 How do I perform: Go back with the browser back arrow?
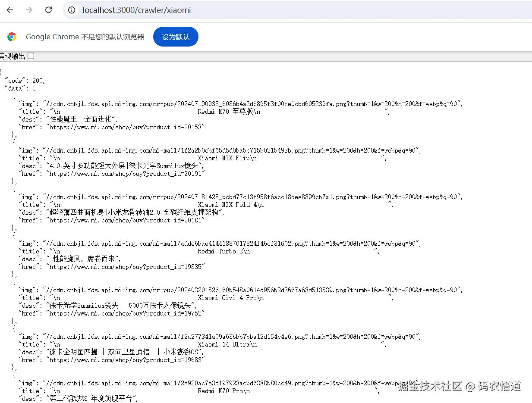pyautogui.click(x=10, y=10)
